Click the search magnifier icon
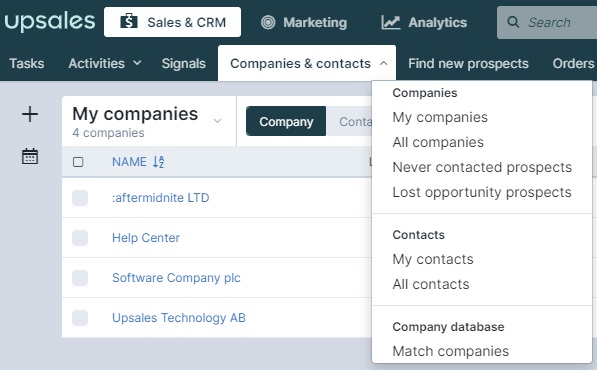 click(x=513, y=22)
